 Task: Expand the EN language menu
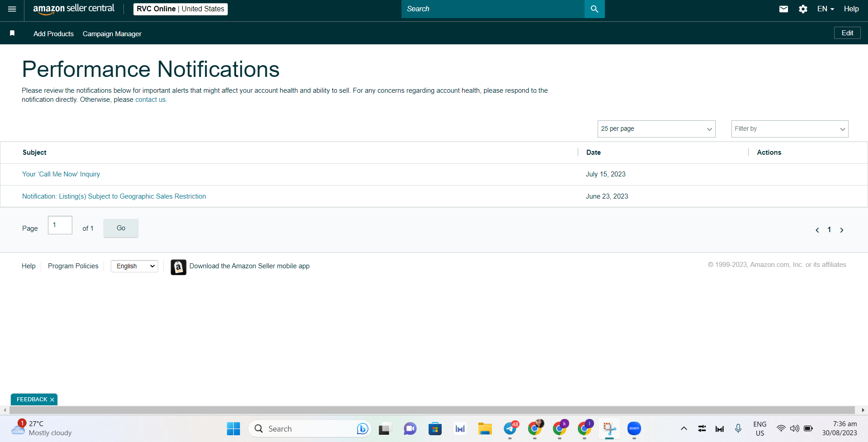click(826, 9)
